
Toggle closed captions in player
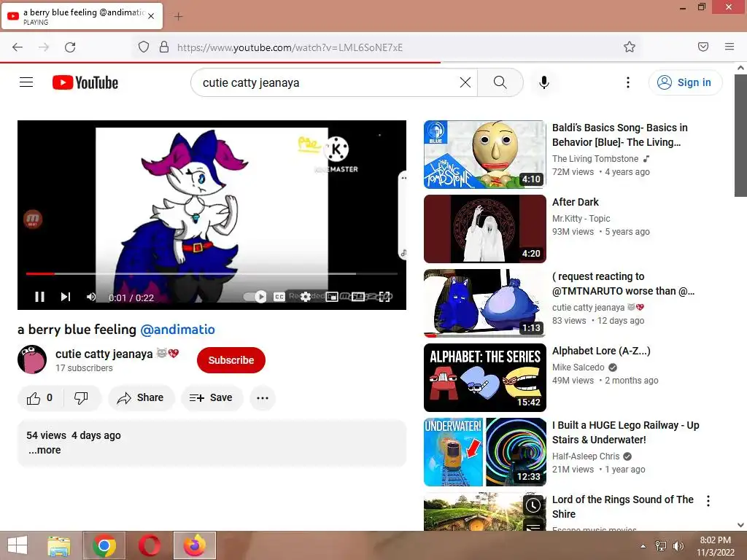279,297
